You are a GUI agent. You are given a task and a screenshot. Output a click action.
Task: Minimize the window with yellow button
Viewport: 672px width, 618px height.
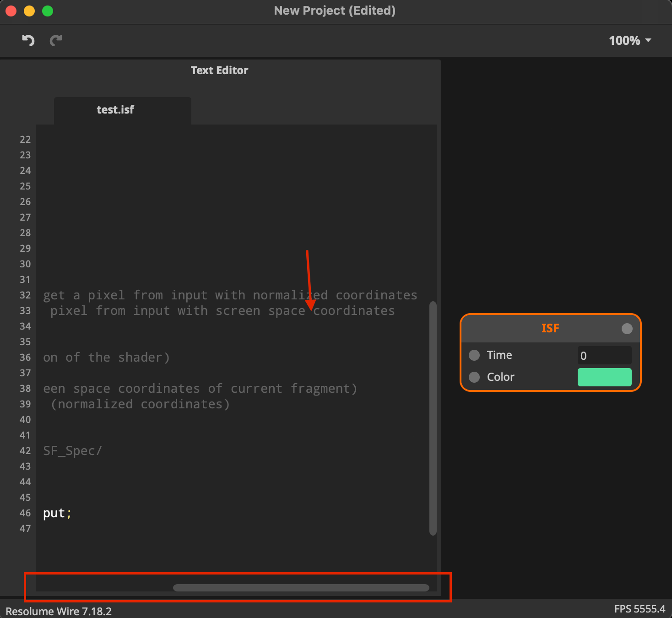click(29, 11)
